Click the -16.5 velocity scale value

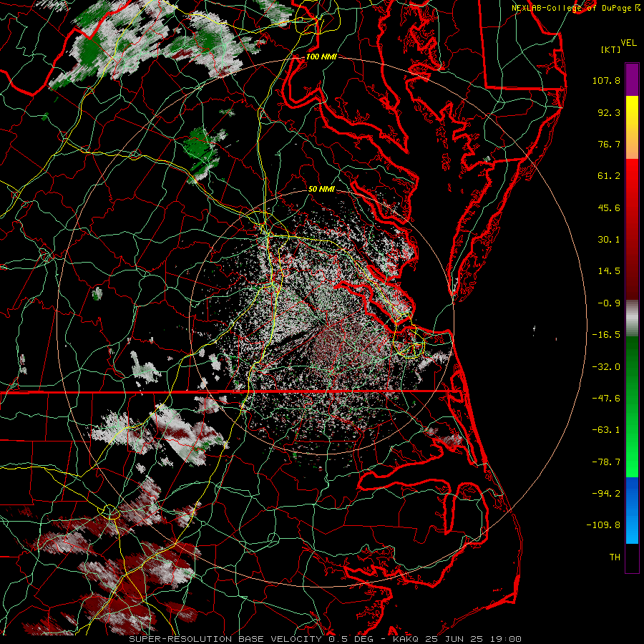(606, 335)
